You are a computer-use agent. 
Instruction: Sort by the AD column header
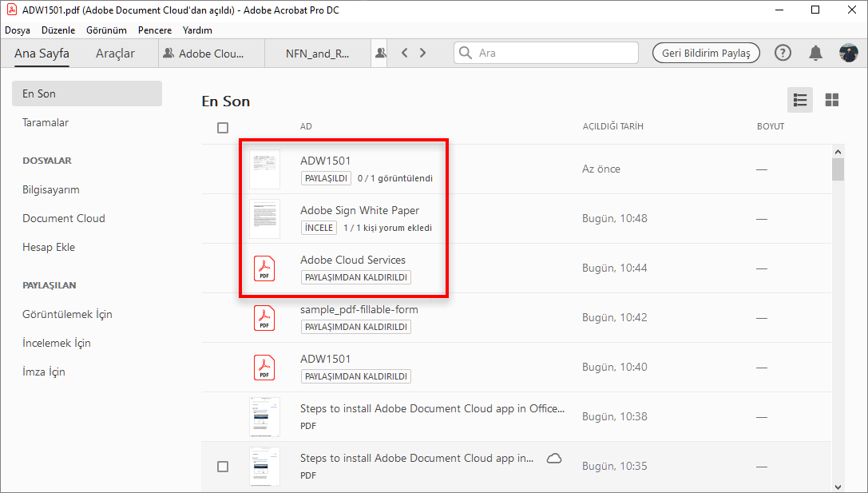[x=306, y=126]
